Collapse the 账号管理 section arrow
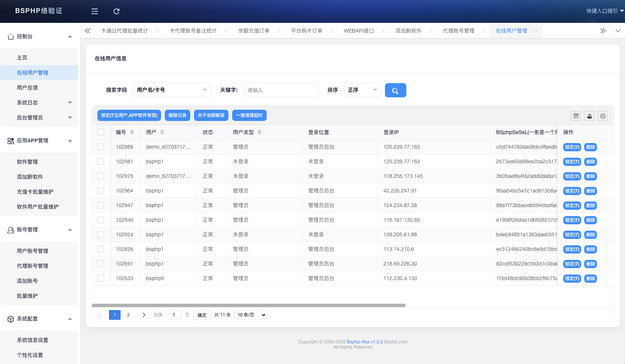Viewport: 625px width, 364px height. click(70, 230)
